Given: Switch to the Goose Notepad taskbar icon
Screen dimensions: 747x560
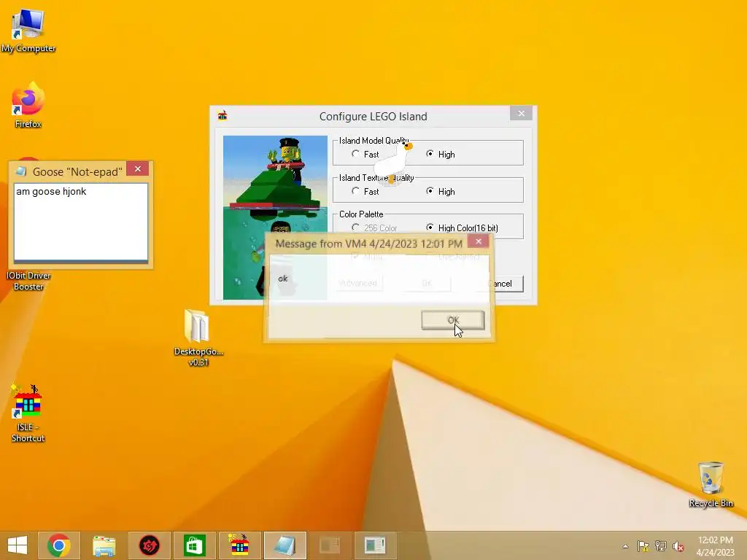Looking at the screenshot, I should [x=285, y=545].
